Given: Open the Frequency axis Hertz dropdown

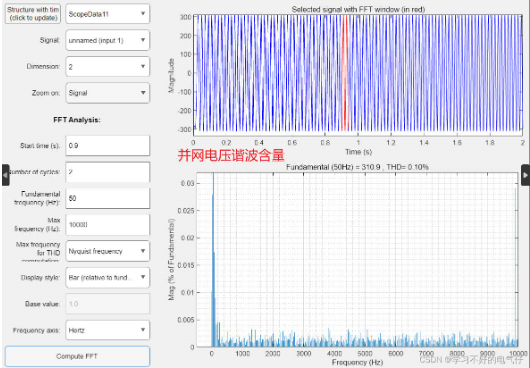Looking at the screenshot, I should 107,330.
